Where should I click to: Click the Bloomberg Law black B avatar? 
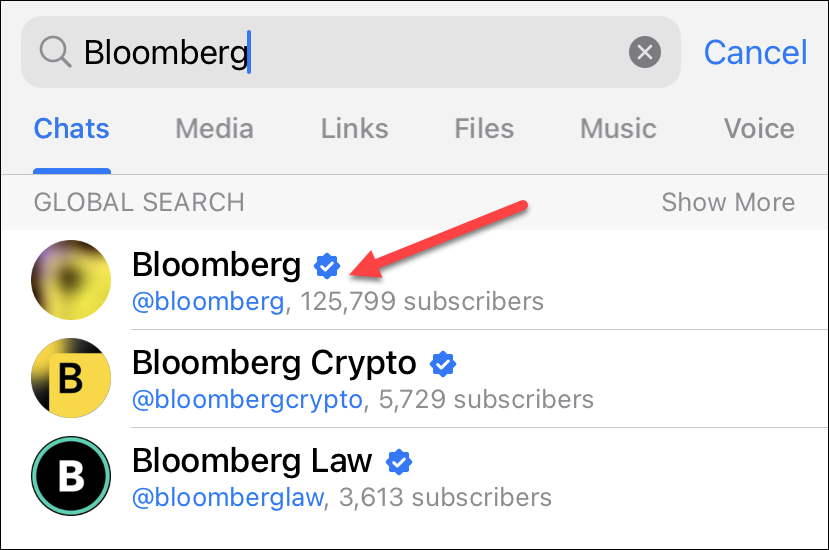(x=71, y=476)
